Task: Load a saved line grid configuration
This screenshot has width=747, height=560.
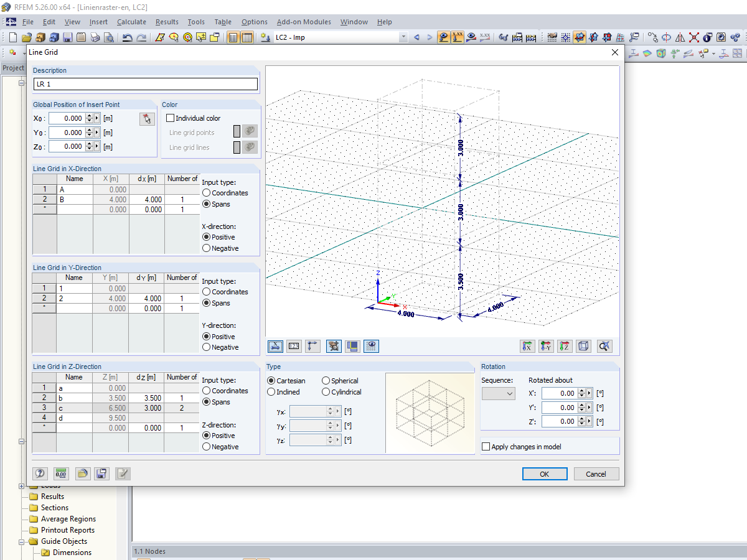Action: coord(83,474)
